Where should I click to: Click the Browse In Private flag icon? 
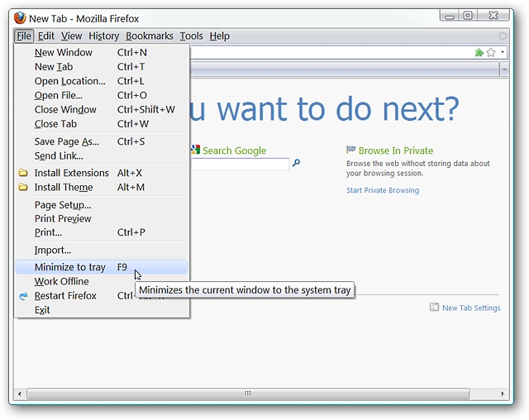pyautogui.click(x=351, y=150)
